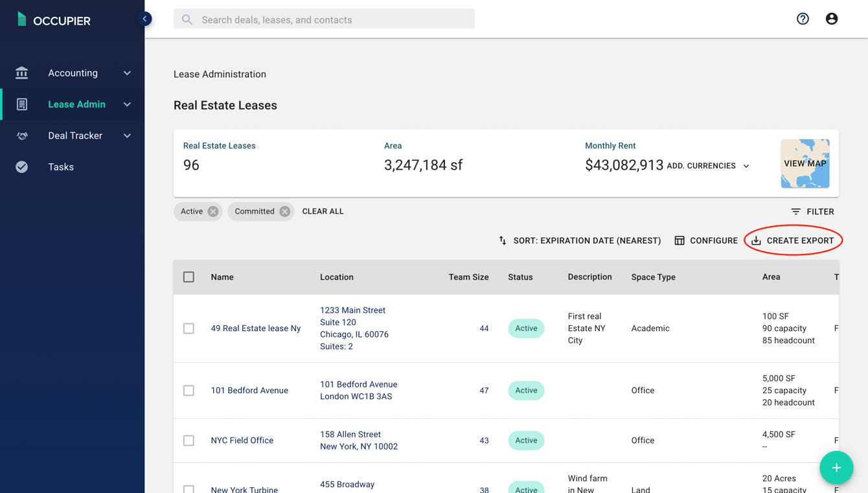Collapse the sidebar with the arrow button
Viewport: 868px width, 493px height.
tap(144, 19)
